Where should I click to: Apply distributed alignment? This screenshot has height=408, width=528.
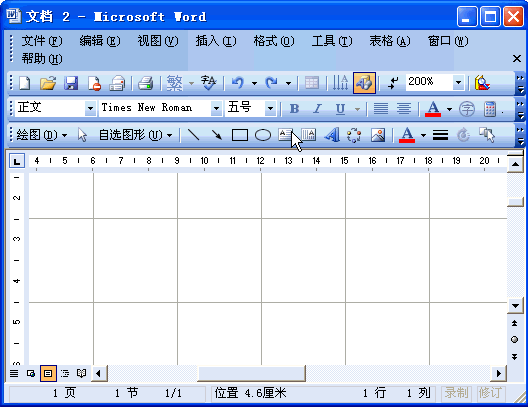point(403,109)
